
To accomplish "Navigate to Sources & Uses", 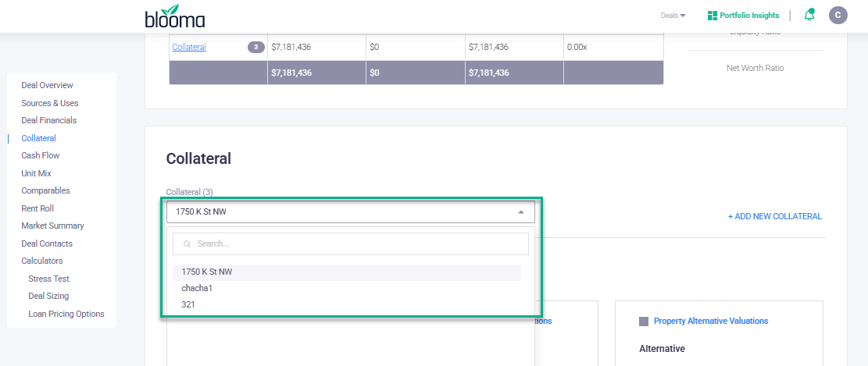I will (x=50, y=103).
